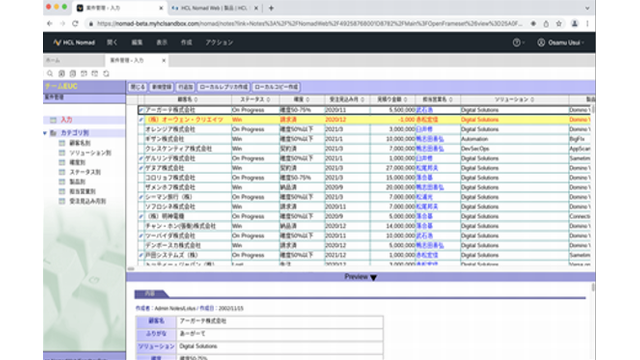Click pencil icon on 明神電機 row
The height and width of the screenshot is (360, 640).
[141, 216]
